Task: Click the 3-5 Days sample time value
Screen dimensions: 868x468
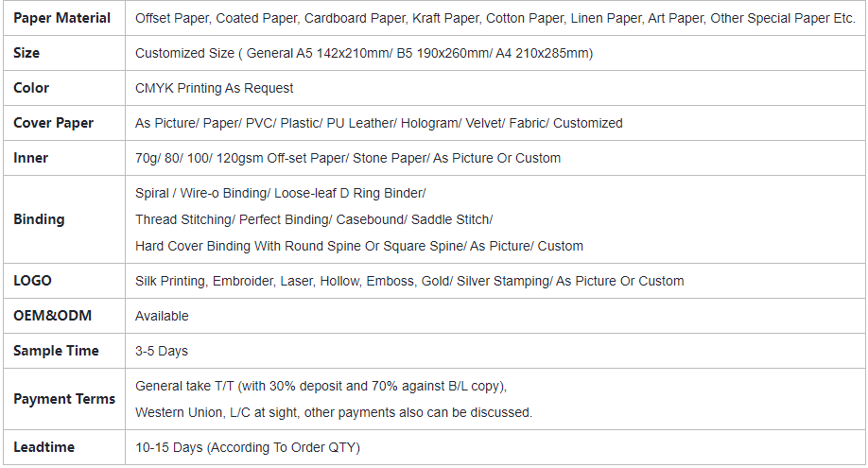Action: coord(161,351)
